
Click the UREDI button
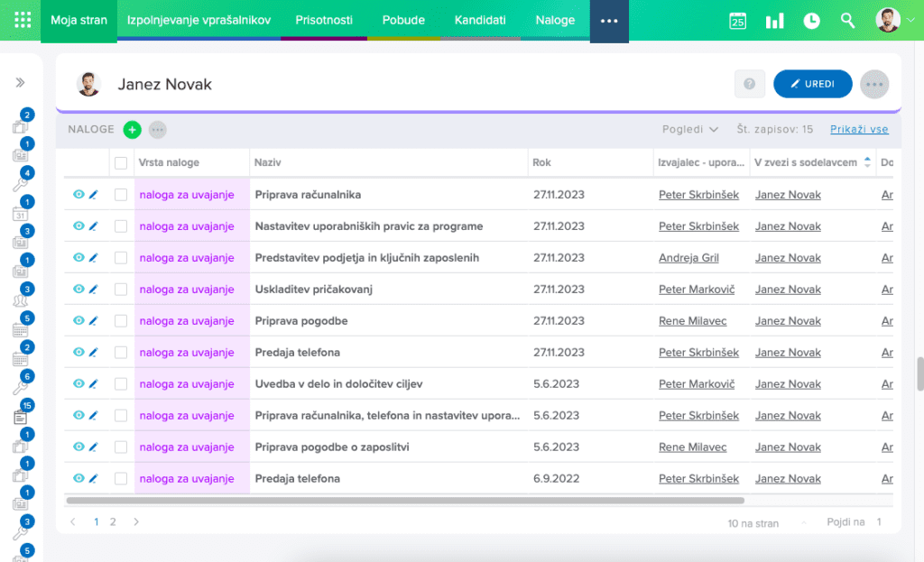pyautogui.click(x=812, y=84)
